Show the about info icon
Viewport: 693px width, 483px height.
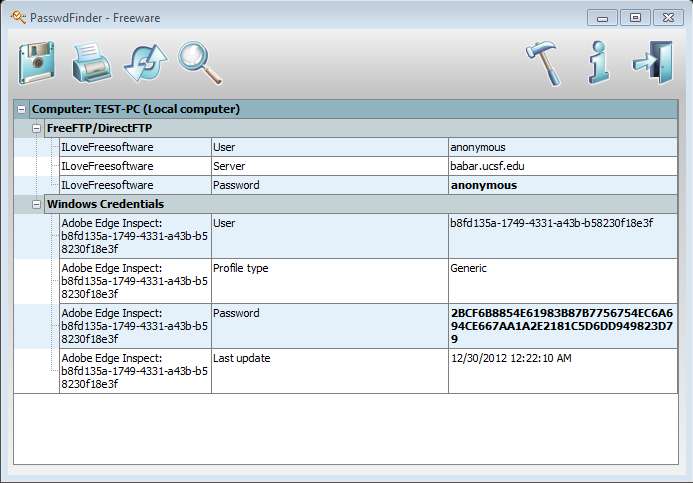click(598, 62)
